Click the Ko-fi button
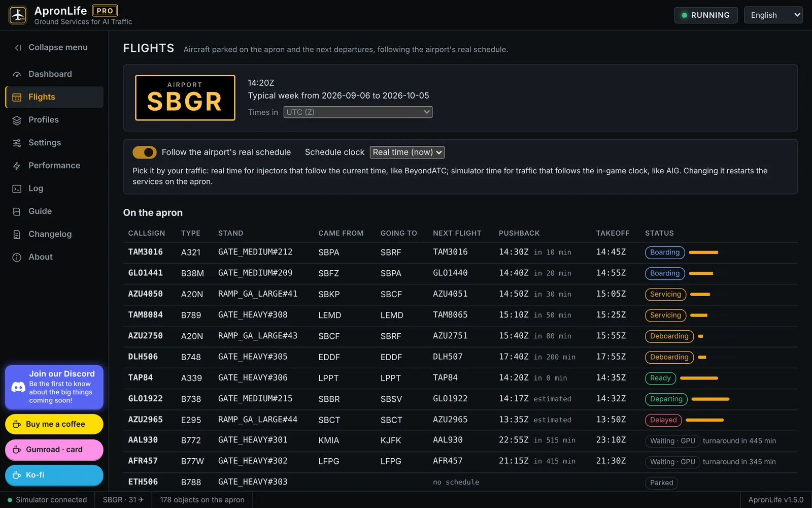Viewport: 812px width, 508px height. [x=54, y=475]
